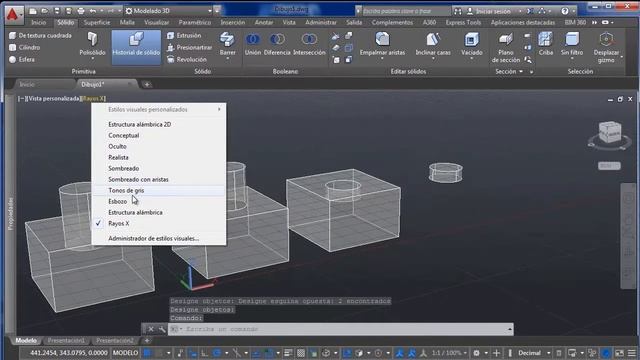This screenshot has width=640, height=360.
Task: Apply the Diferencia boolean operation
Action: tap(277, 44)
